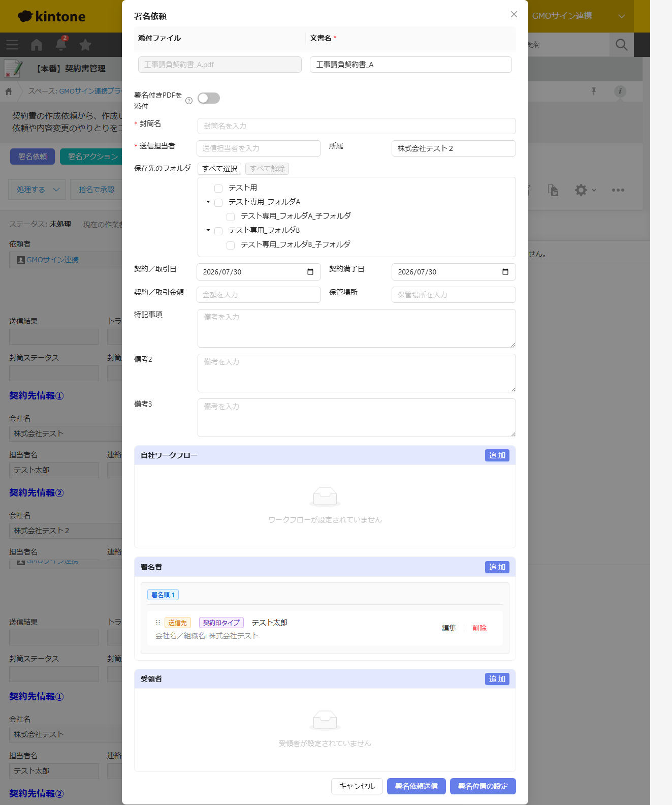Check the テスト用 folder checkbox
This screenshot has width=672, height=805.
pyautogui.click(x=218, y=189)
